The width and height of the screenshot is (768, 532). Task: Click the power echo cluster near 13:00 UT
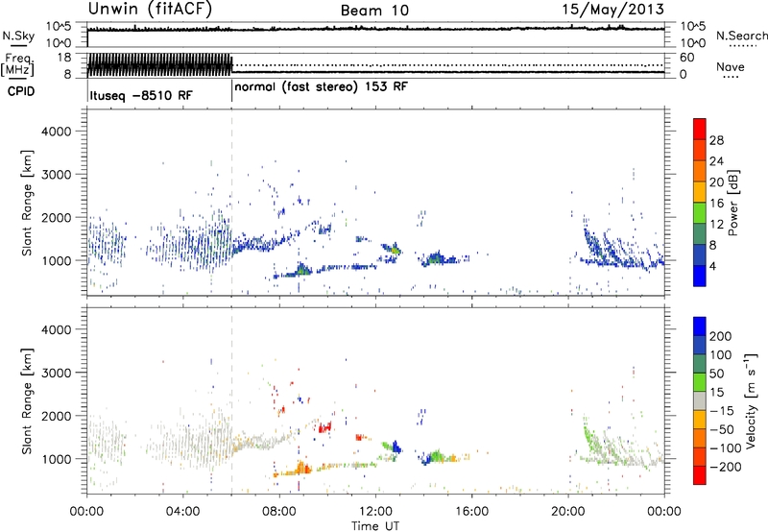[x=393, y=249]
